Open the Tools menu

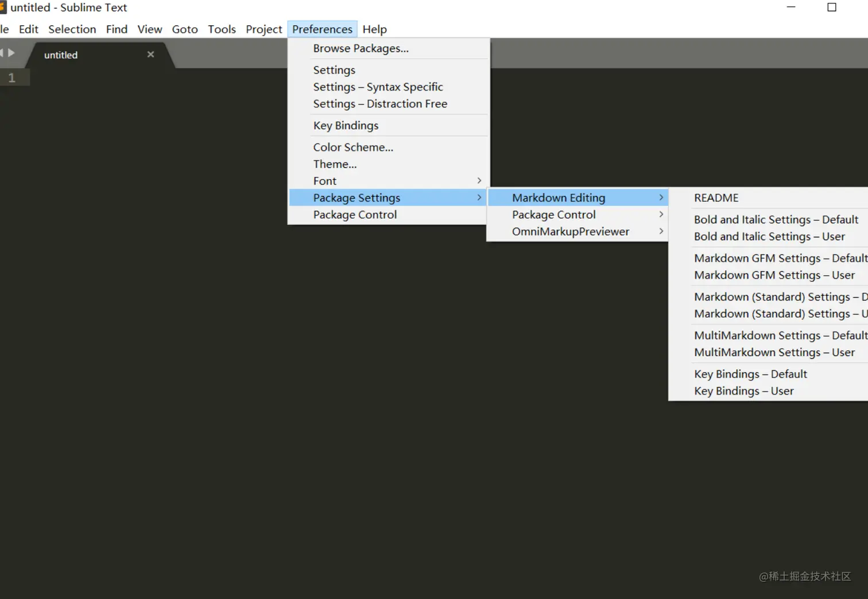[x=222, y=29]
